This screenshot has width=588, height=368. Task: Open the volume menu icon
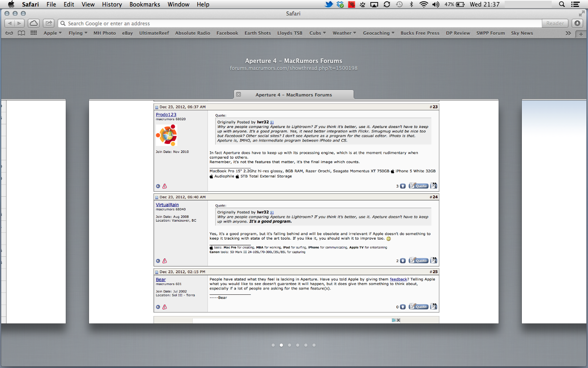[436, 4]
